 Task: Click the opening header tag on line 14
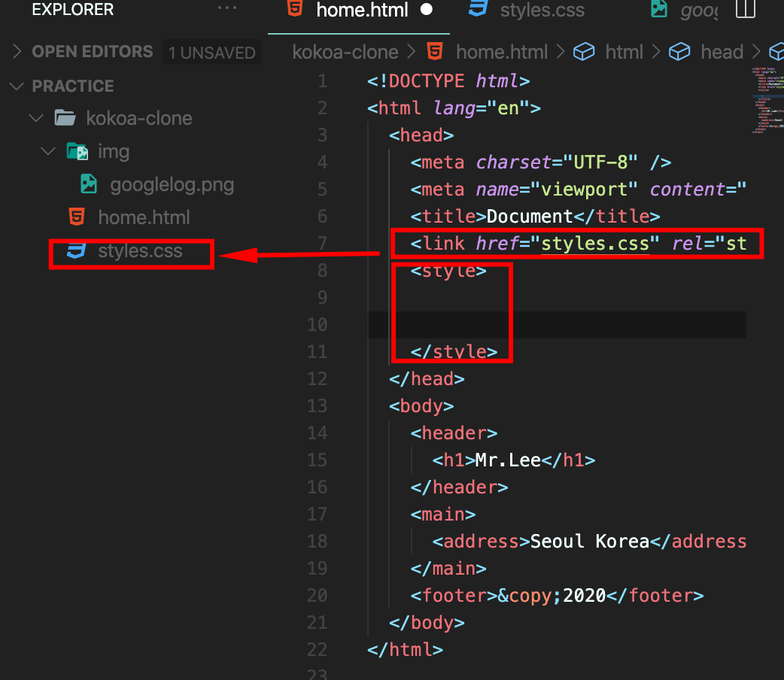tap(454, 433)
